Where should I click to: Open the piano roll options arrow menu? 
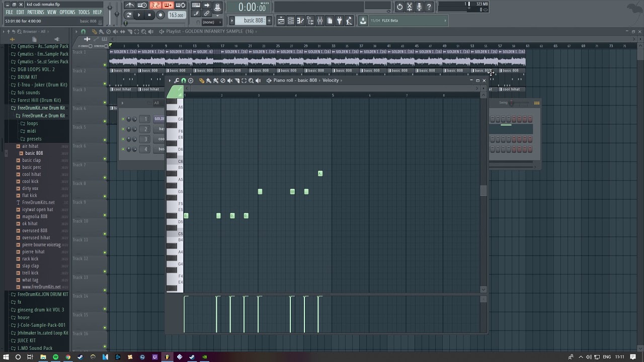click(x=170, y=80)
